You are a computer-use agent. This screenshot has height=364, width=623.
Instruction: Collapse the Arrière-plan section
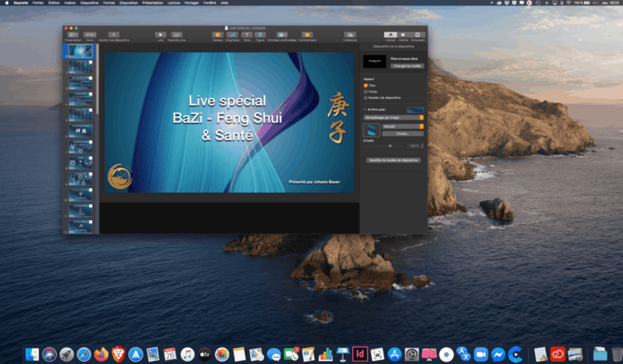(x=364, y=110)
